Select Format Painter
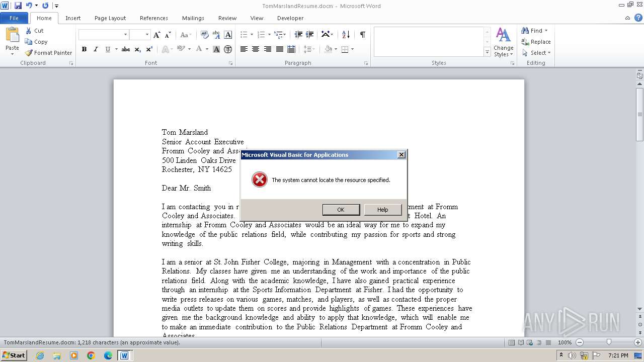The width and height of the screenshot is (644, 362). 49,53
